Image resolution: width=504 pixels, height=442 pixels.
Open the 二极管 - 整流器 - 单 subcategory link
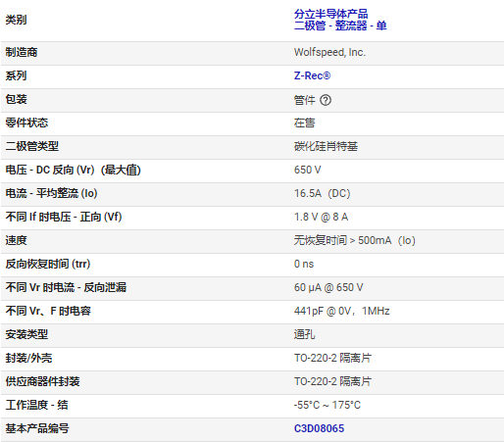point(340,25)
